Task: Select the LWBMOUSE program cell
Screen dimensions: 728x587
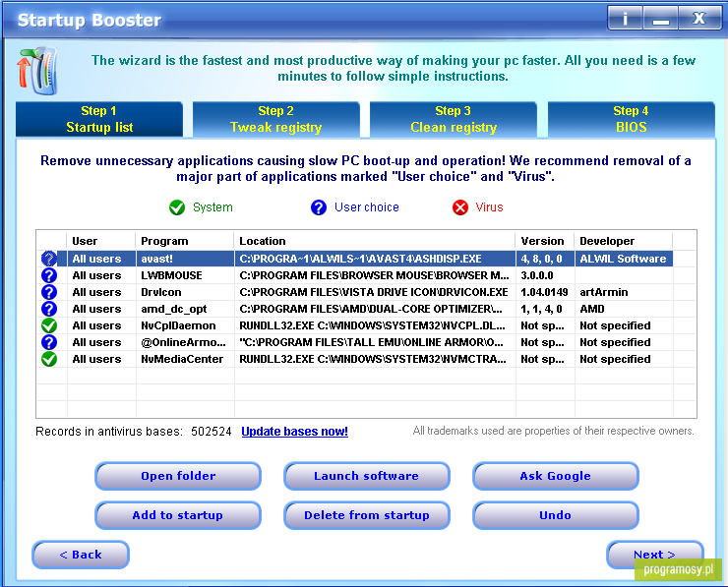Action: pyautogui.click(x=185, y=275)
